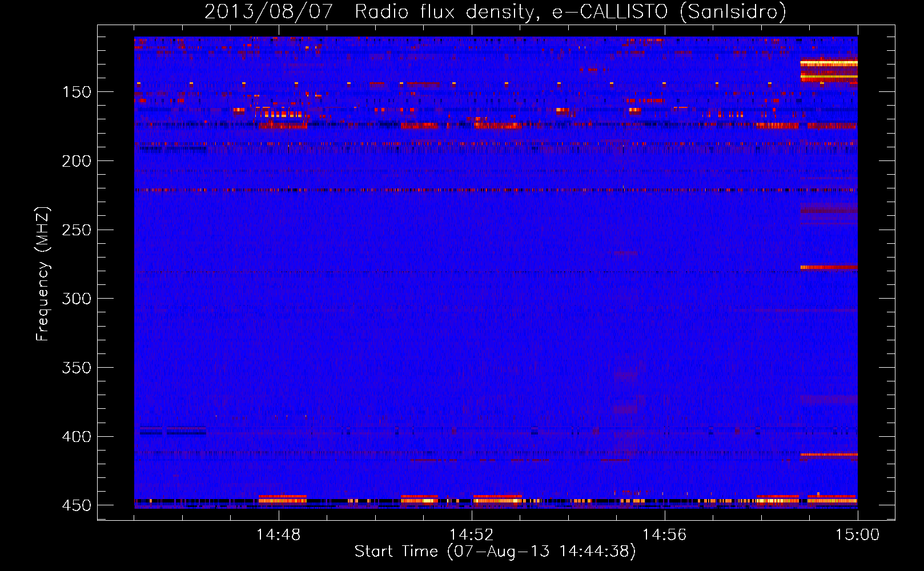Viewport: 924px width, 571px height.
Task: Click the 150 frequency tick label
Action: [77, 92]
